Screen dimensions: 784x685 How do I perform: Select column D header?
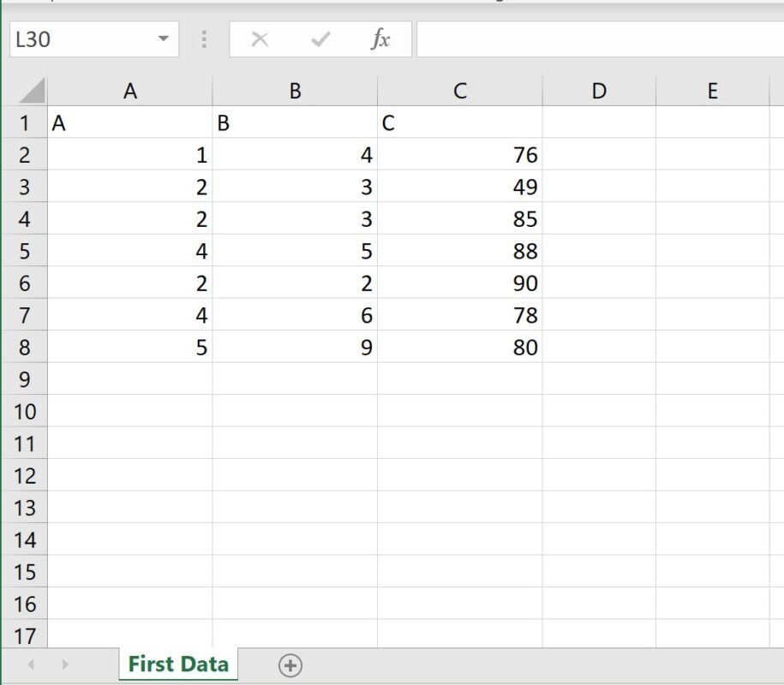[x=599, y=91]
